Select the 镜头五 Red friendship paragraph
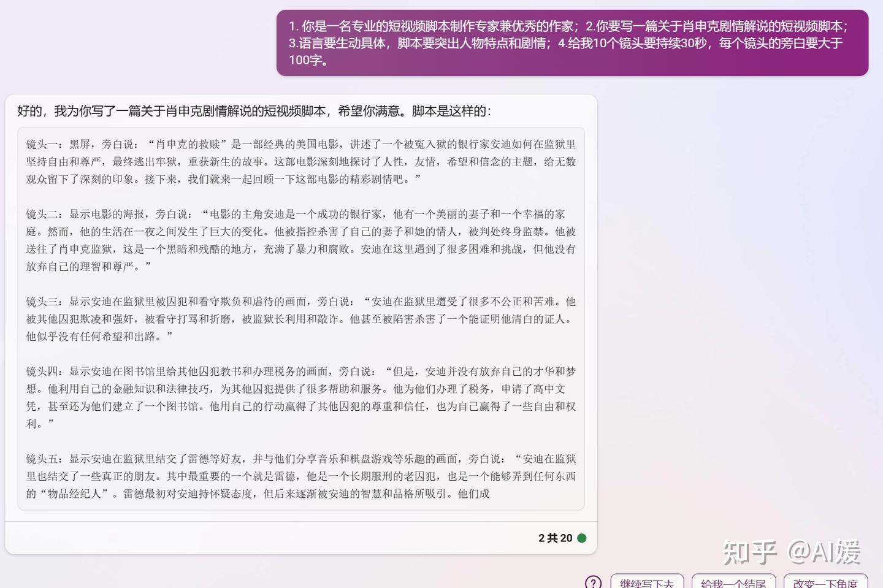Viewport: 883px width, 588px height. (x=300, y=476)
